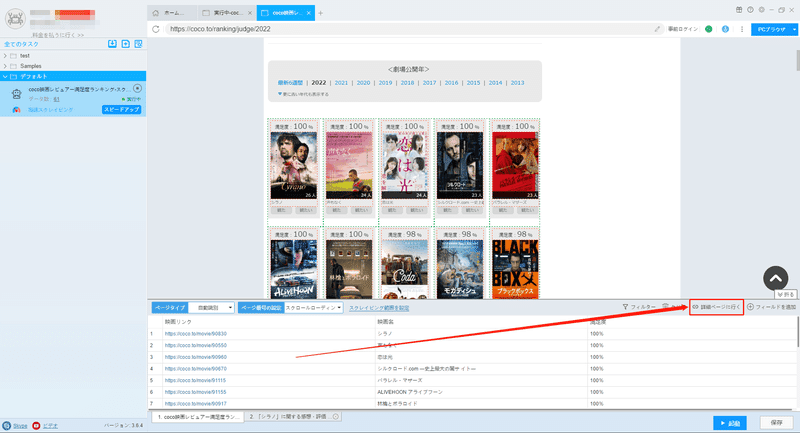Click the blue circular icon in address toolbar

[x=725, y=29]
